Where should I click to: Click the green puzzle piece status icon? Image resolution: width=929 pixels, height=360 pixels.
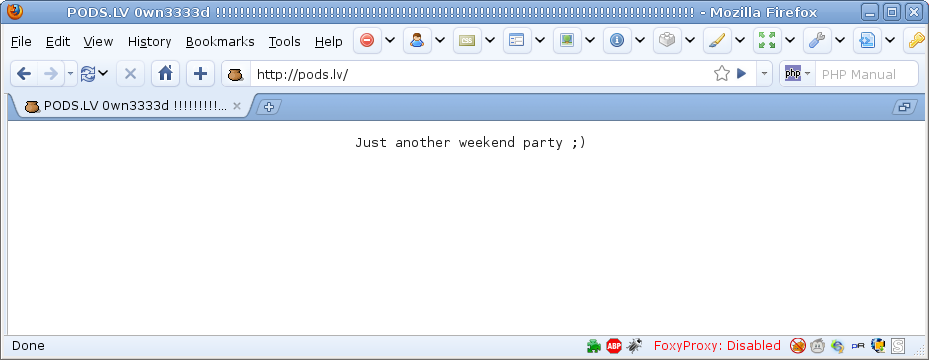pyautogui.click(x=594, y=345)
